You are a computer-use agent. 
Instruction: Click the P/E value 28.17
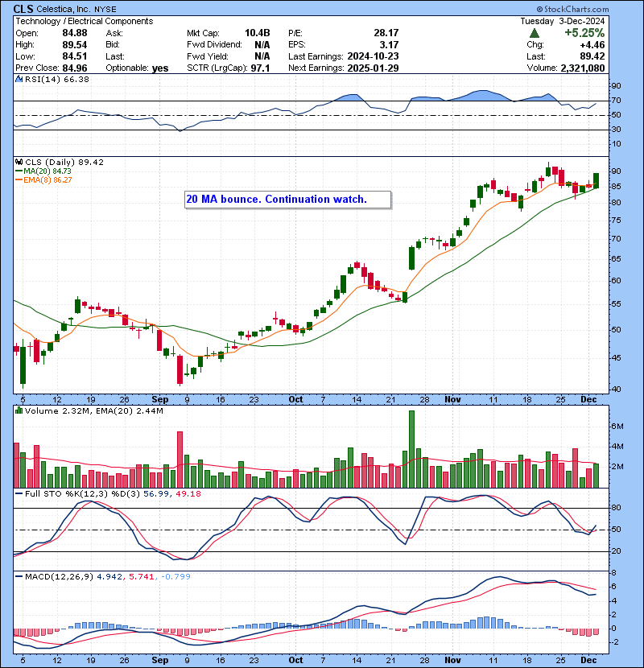(386, 33)
